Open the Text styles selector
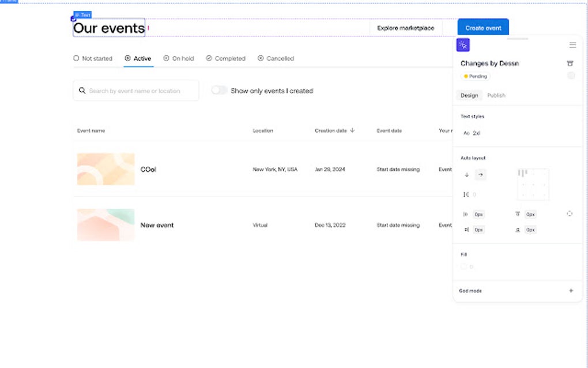588x368 pixels. [473, 133]
